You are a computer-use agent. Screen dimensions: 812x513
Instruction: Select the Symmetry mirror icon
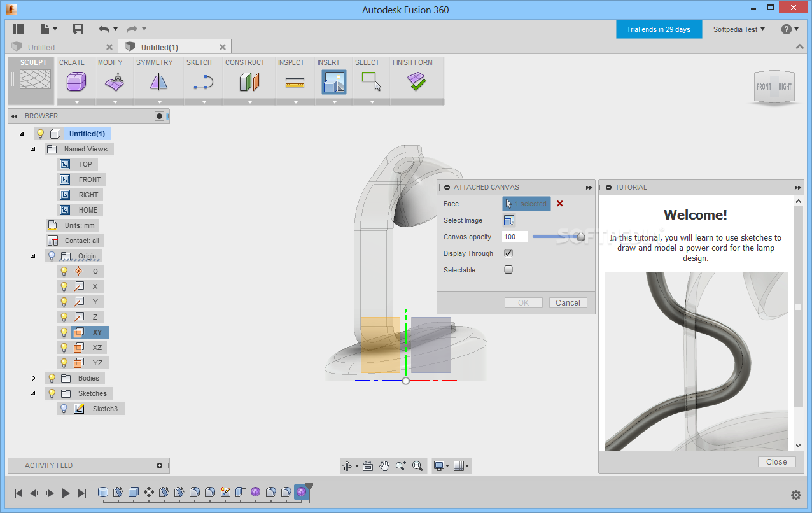pos(158,82)
